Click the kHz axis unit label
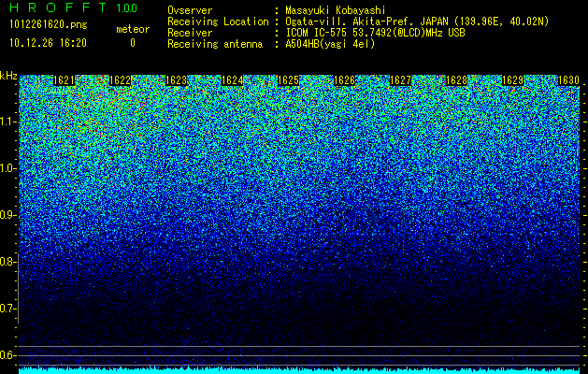This screenshot has width=588, height=374. tap(8, 76)
